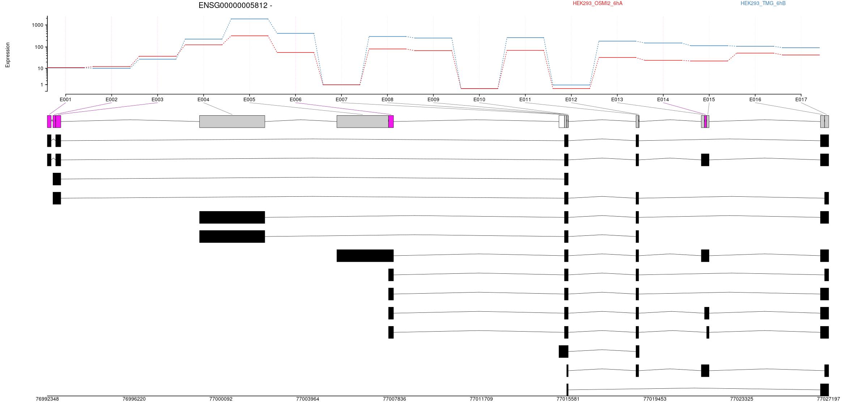Click y-axis tick value 1000
868x405 pixels.
click(x=38, y=25)
